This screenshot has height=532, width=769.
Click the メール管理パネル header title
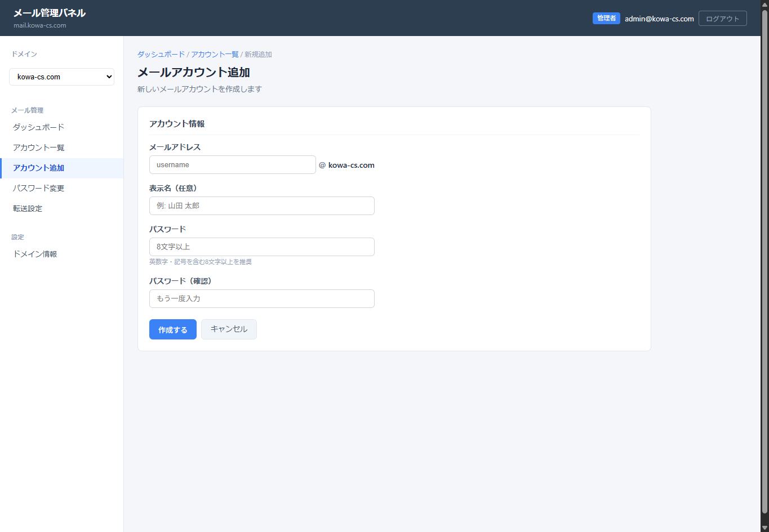pyautogui.click(x=50, y=13)
